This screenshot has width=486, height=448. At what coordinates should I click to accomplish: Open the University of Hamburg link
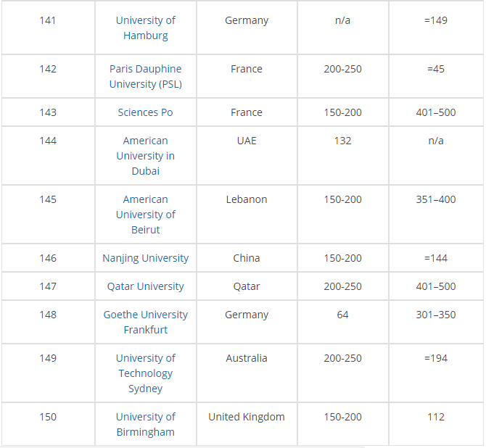tap(145, 28)
